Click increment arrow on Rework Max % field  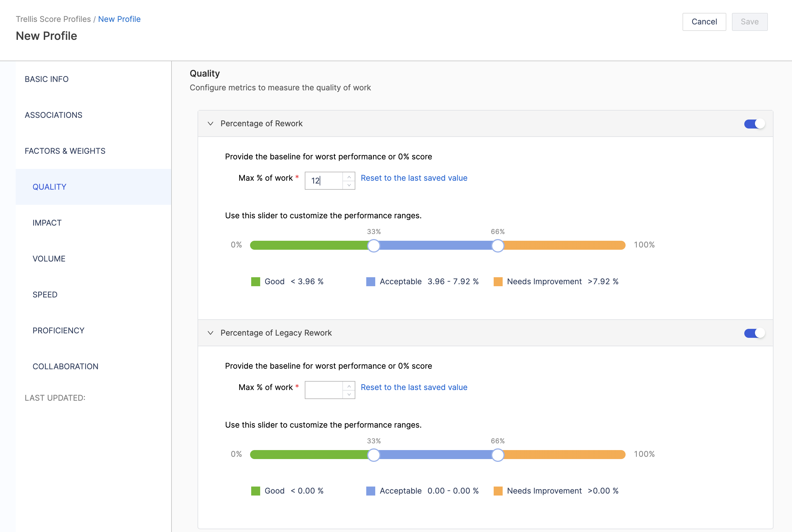349,177
